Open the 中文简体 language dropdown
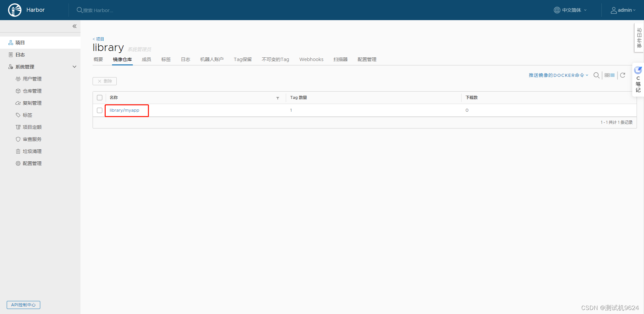644x314 pixels. click(570, 10)
